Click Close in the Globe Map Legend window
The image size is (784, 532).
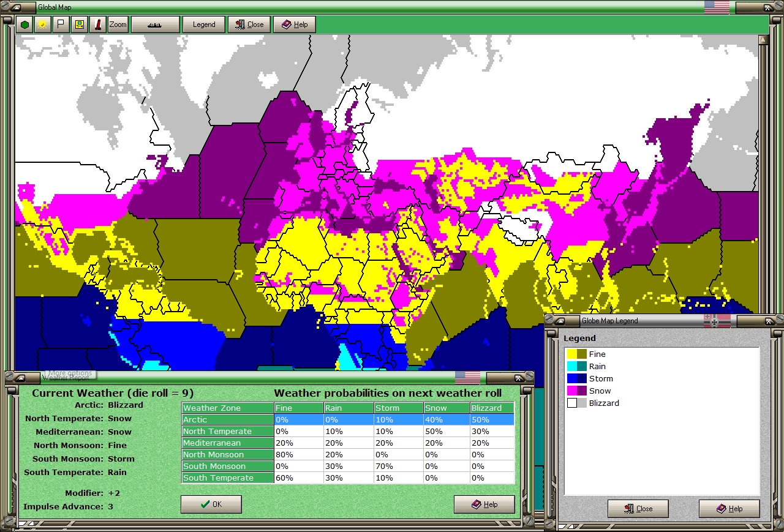click(638, 509)
